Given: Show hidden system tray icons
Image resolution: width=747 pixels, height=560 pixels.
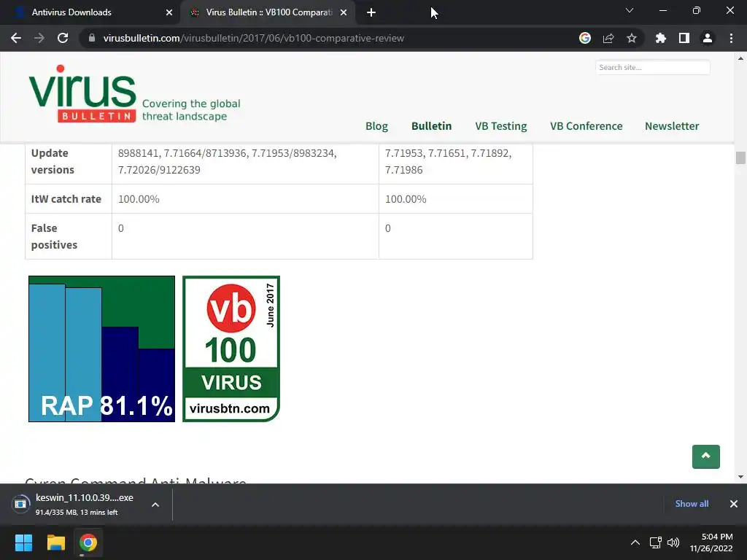Looking at the screenshot, I should [x=635, y=542].
